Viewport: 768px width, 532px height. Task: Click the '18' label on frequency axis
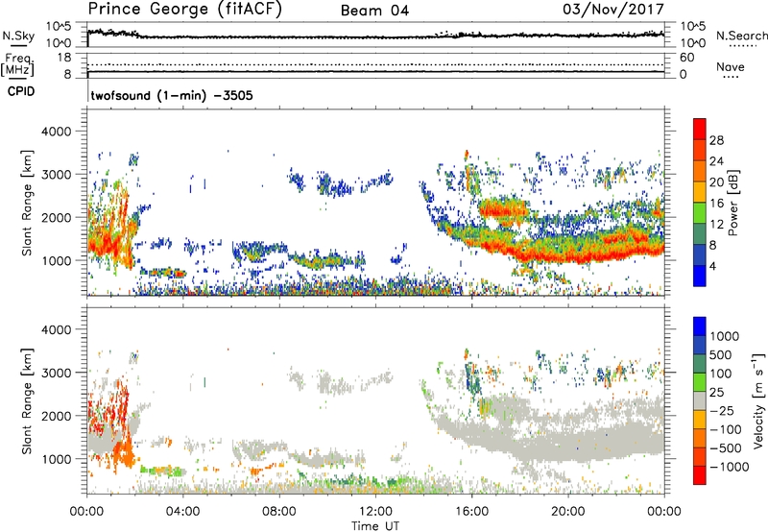pyautogui.click(x=64, y=58)
